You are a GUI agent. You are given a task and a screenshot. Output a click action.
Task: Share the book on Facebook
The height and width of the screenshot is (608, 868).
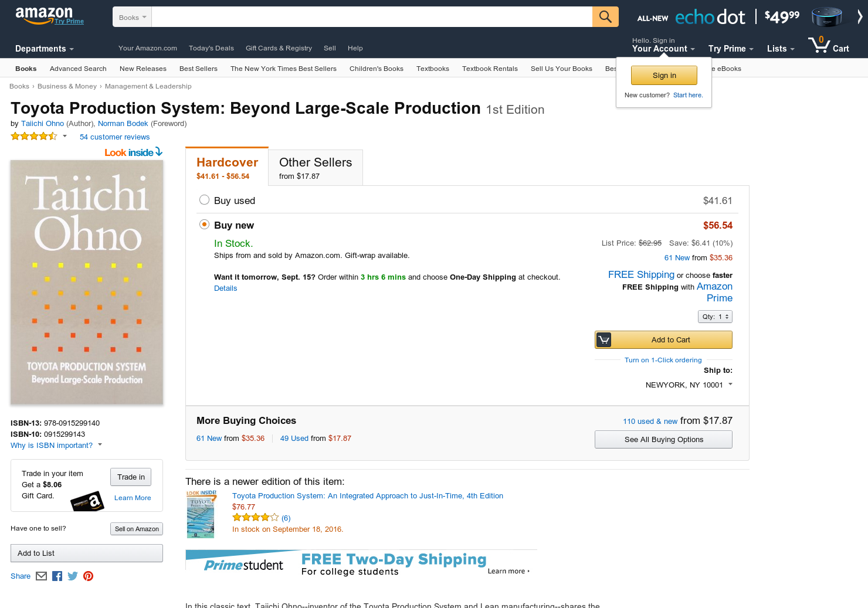(x=57, y=576)
